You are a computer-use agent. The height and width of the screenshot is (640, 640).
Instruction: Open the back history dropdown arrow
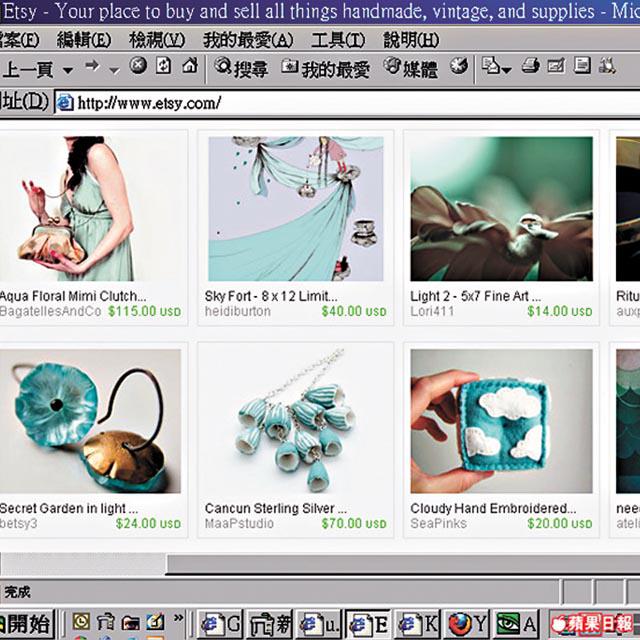(x=68, y=71)
